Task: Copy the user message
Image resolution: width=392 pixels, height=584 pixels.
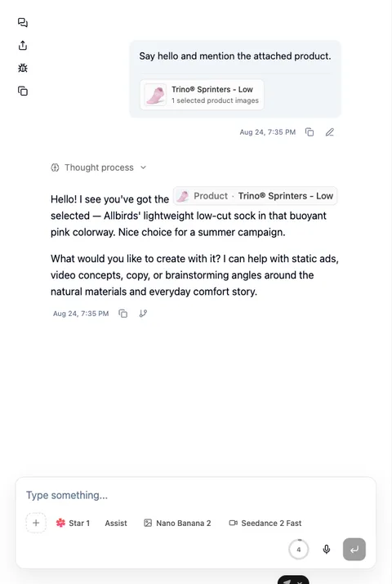Action: [x=310, y=132]
